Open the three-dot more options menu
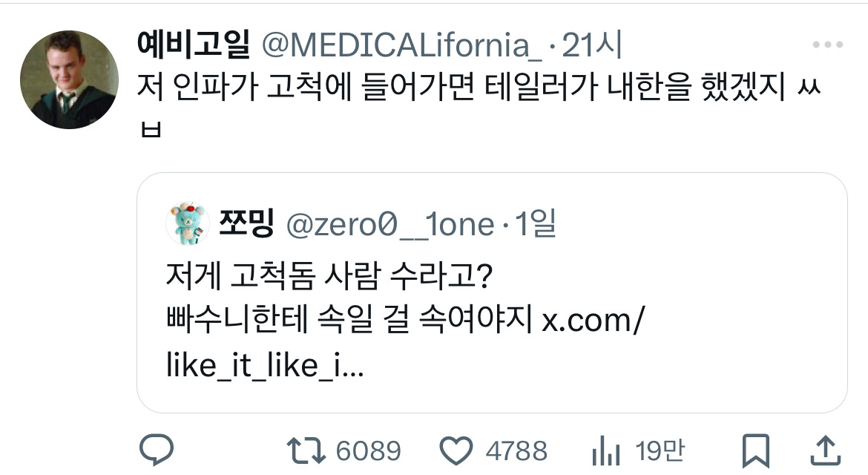 (827, 46)
